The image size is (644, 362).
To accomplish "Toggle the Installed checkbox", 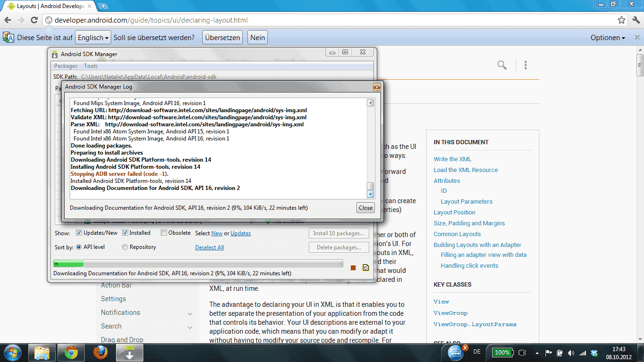I will coord(125,233).
